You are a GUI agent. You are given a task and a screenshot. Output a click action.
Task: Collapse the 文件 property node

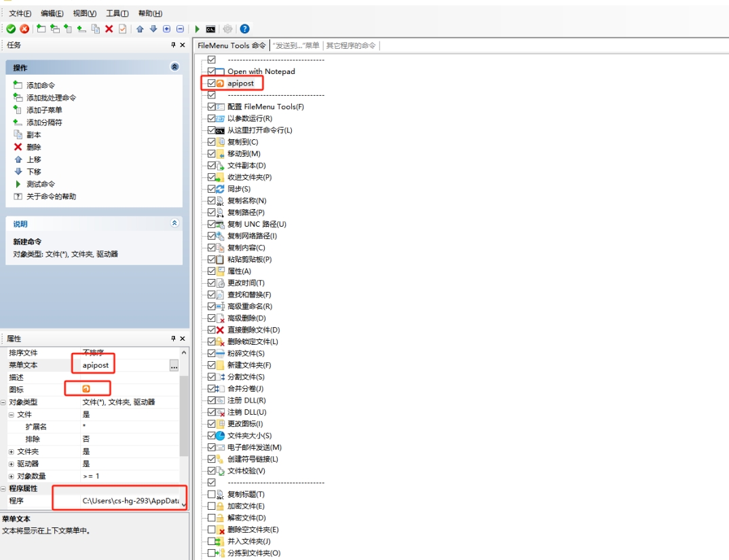coord(11,415)
